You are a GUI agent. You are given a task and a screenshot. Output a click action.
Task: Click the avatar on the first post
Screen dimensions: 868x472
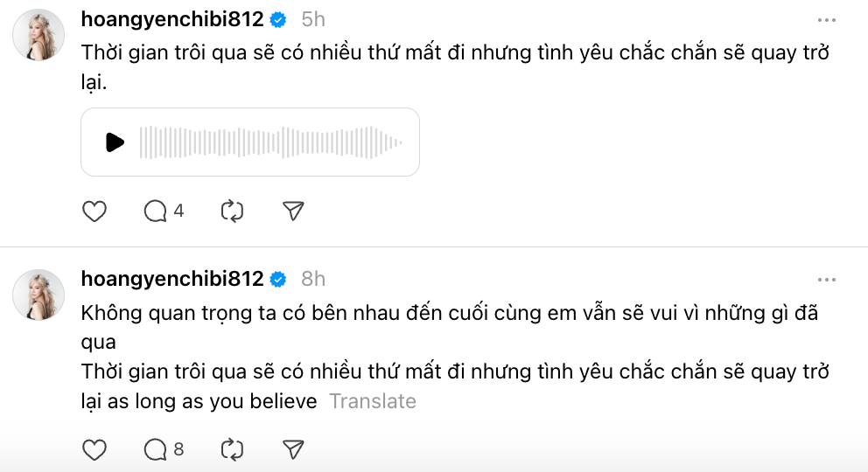pos(38,35)
